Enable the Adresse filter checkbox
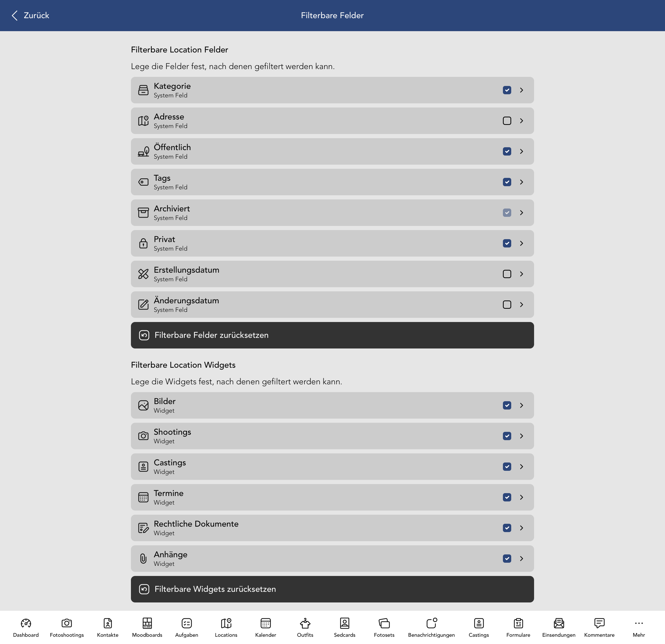The image size is (665, 644). pyautogui.click(x=507, y=121)
